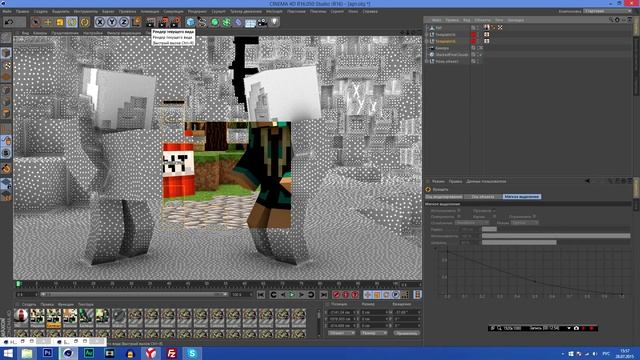Screen dimensions: 640x360
Task: Switch to Мягкое выделение tab
Action: point(522,197)
